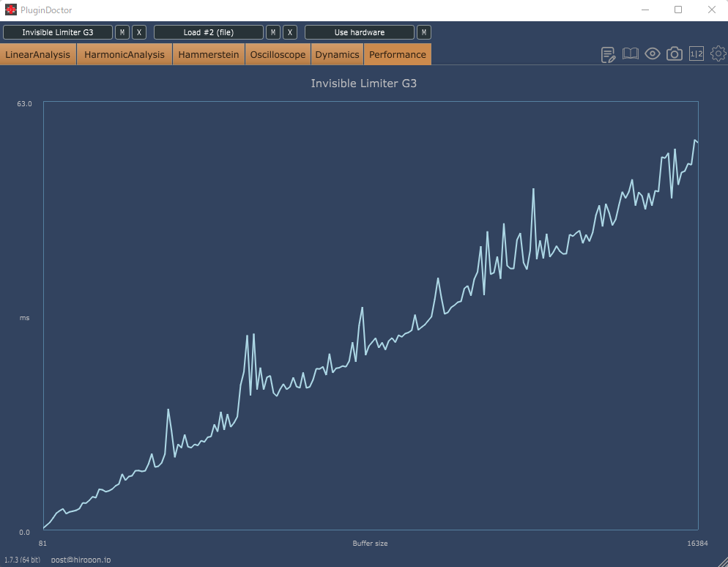Go to the Dynamics tab
This screenshot has width=728, height=567.
point(337,54)
